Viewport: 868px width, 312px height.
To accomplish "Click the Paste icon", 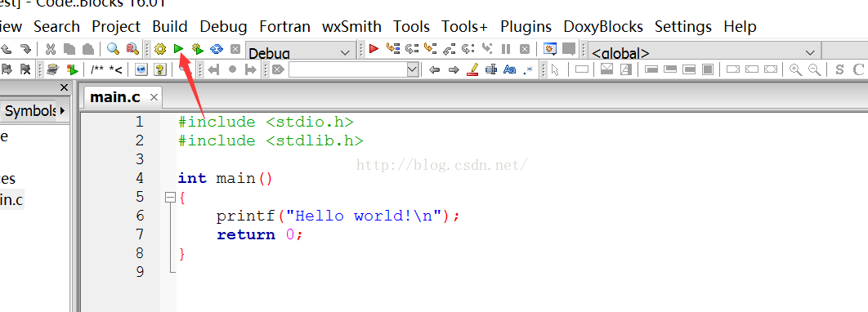I will pos(88,49).
